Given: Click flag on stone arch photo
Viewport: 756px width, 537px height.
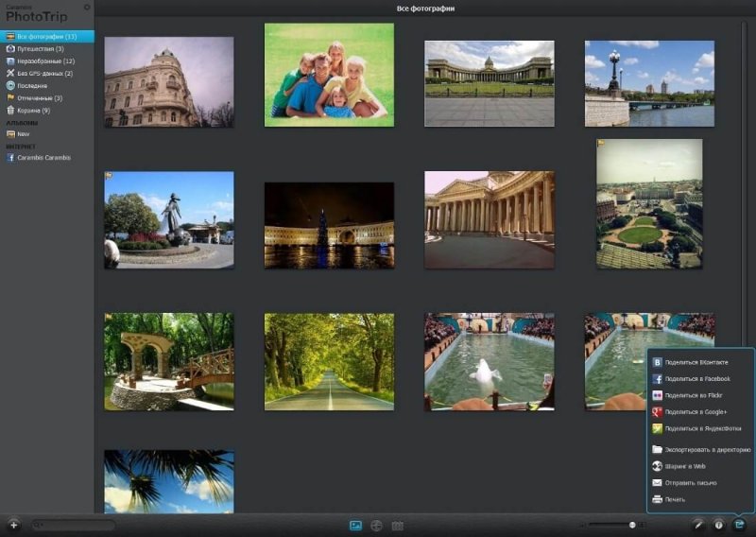Looking at the screenshot, I should pyautogui.click(x=109, y=317).
